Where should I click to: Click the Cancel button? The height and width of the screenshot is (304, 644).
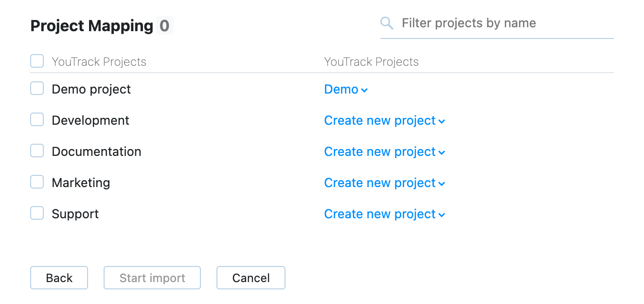coord(250,278)
